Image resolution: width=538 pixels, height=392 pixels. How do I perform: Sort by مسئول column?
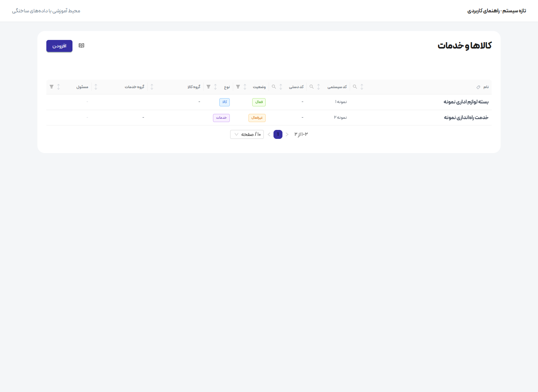(x=58, y=87)
